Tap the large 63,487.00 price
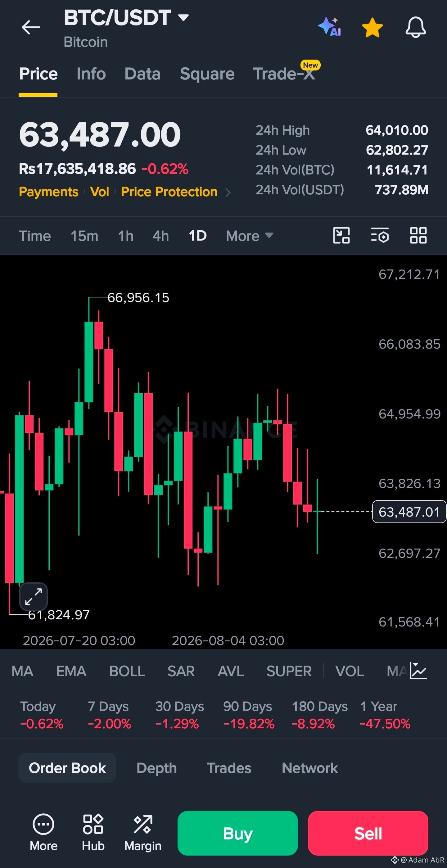447x868 pixels. click(x=100, y=135)
